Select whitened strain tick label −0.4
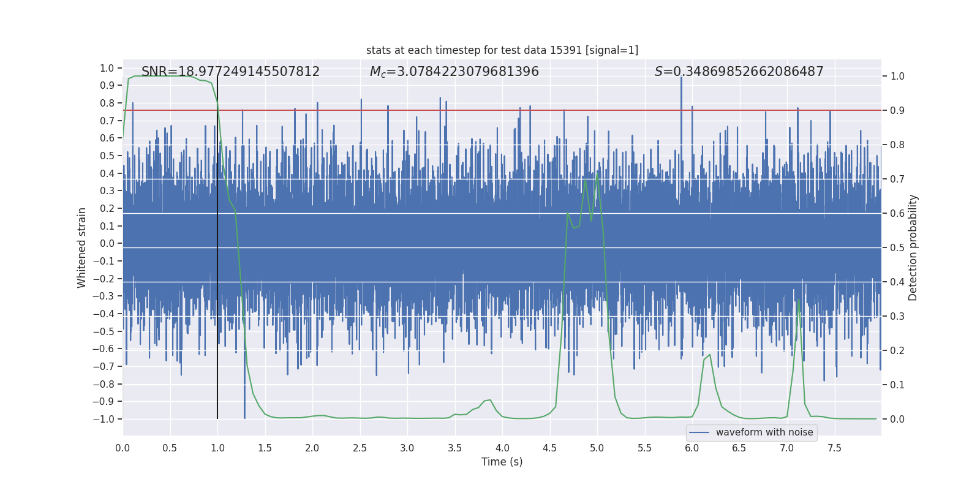The image size is (980, 490). (x=104, y=314)
